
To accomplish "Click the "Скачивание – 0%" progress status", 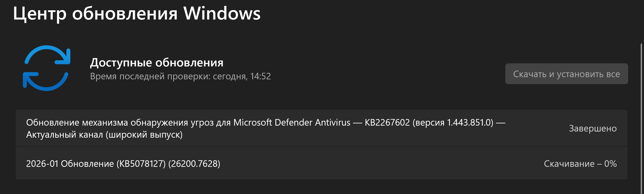I will [580, 164].
